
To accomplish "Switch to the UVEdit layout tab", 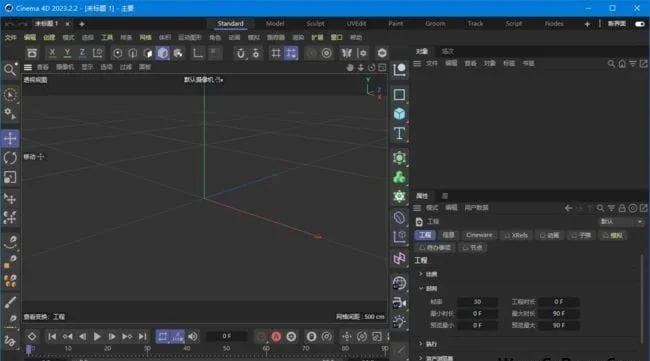I will click(x=357, y=24).
